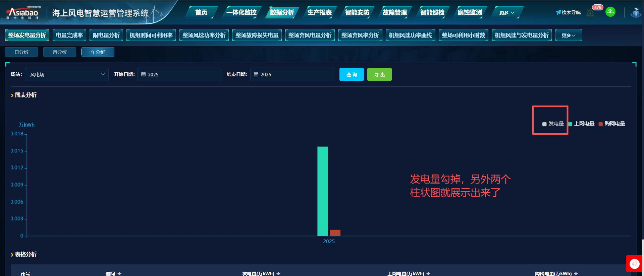Toggle 发电量 series in chart legend
Screen dimensions: 644x276
point(553,124)
